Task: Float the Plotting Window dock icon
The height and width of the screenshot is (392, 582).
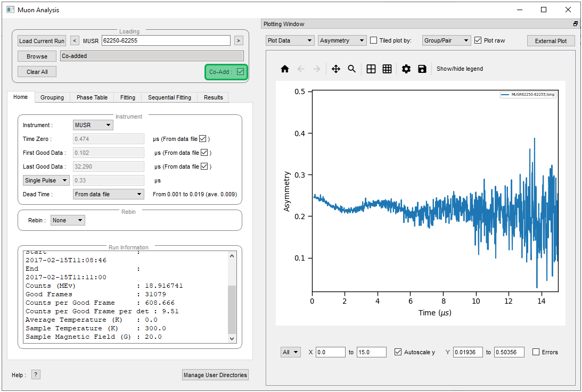Action: click(x=575, y=24)
